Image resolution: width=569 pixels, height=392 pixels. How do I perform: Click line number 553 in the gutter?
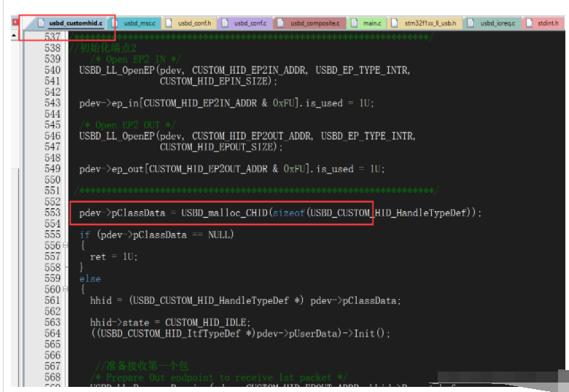point(53,213)
